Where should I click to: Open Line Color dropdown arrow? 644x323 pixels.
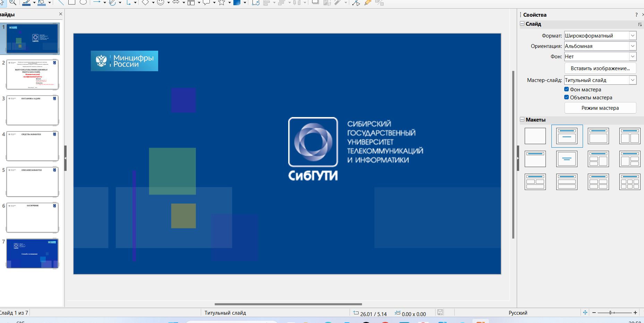(34, 3)
